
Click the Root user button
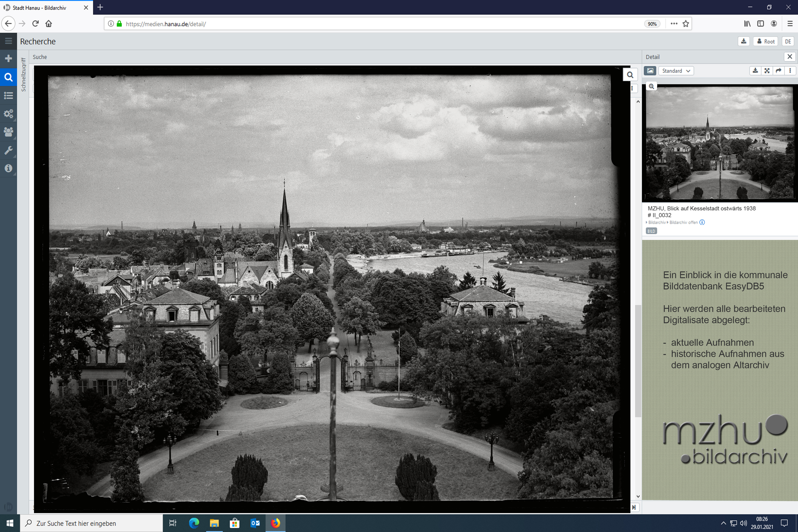(x=766, y=41)
